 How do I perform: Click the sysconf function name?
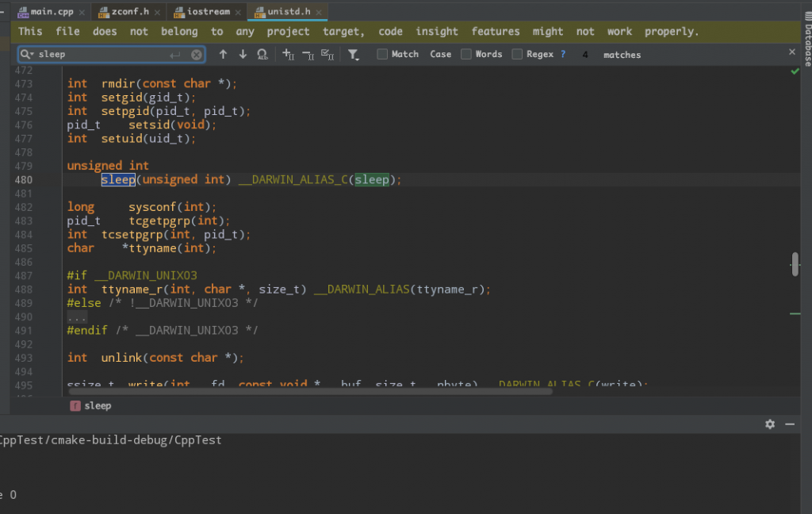[x=152, y=207]
